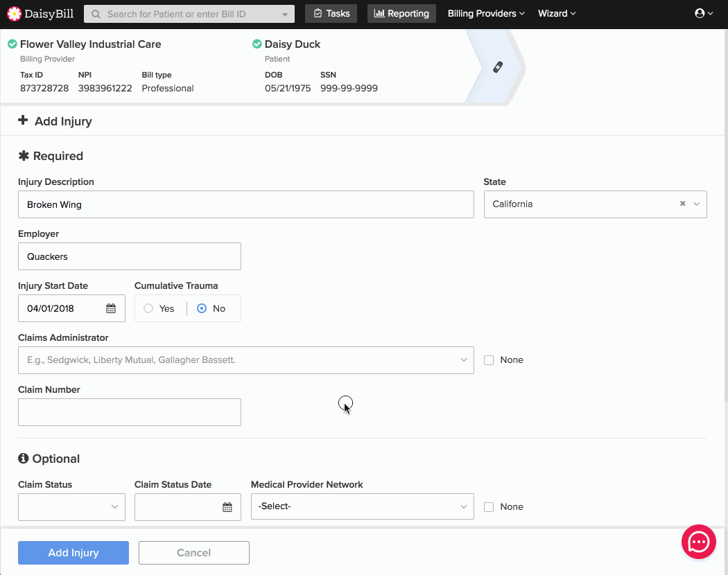This screenshot has height=575, width=728.
Task: Click the Employer field
Action: click(130, 256)
